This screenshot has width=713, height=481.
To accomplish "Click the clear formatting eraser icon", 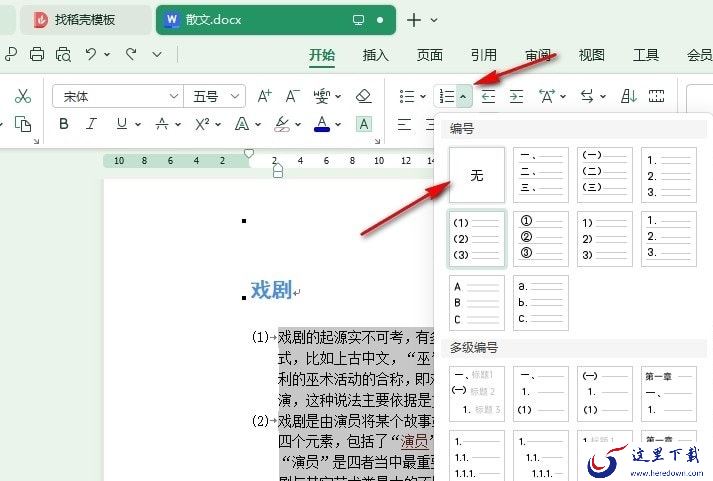I will 363,96.
